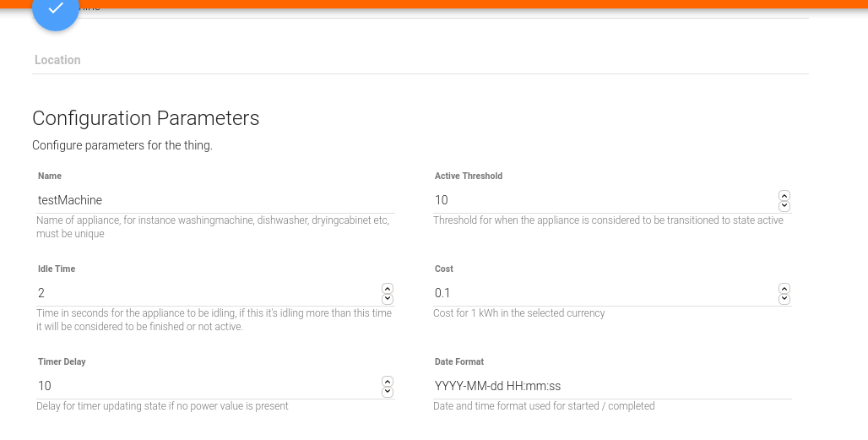Image resolution: width=868 pixels, height=440 pixels.
Task: Click the Idle Time label
Action: coord(57,269)
